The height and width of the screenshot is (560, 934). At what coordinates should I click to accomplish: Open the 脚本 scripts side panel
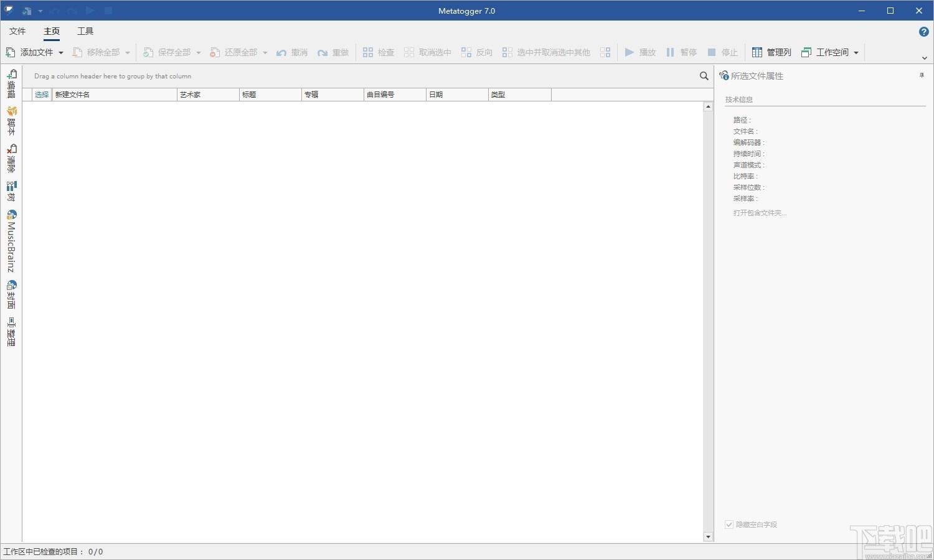[11, 121]
